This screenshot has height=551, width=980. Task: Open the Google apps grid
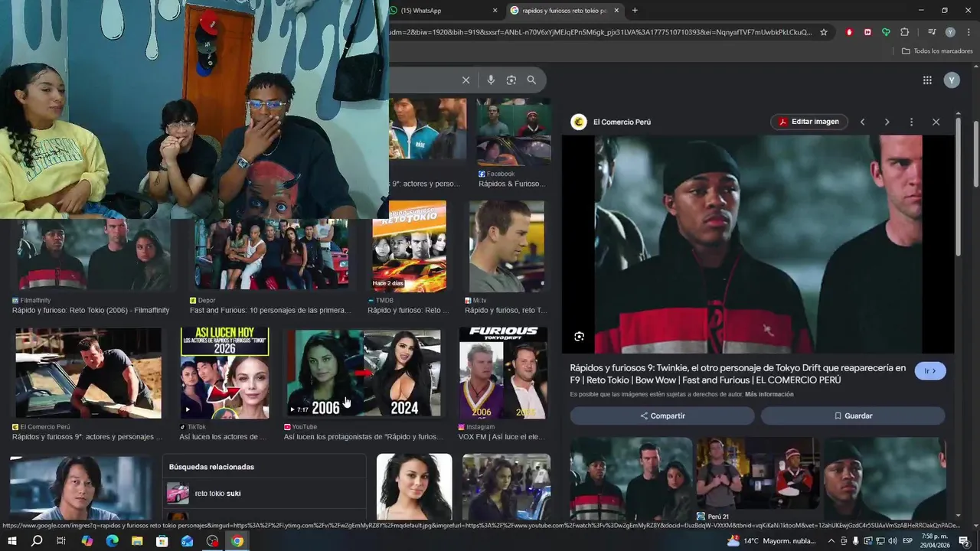click(x=927, y=80)
